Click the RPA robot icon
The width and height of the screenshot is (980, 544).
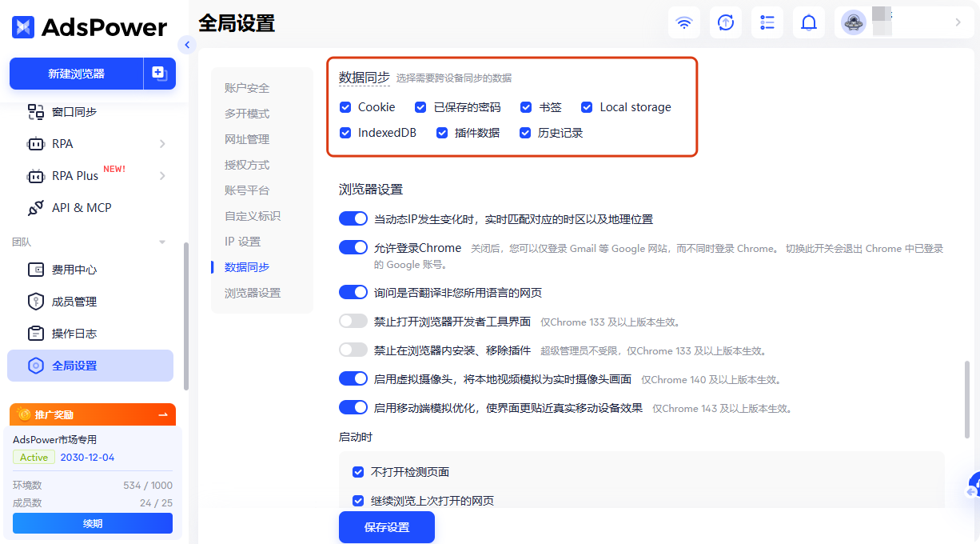pos(36,144)
